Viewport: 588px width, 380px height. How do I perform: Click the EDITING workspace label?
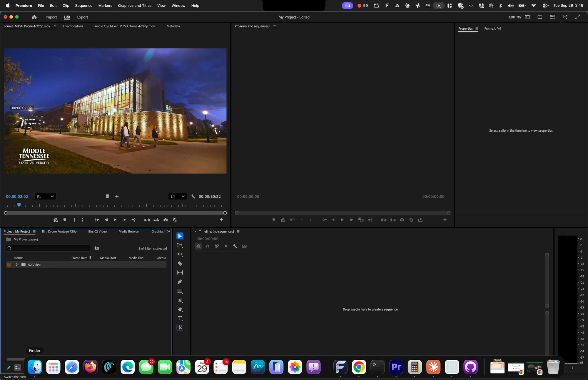pyautogui.click(x=515, y=17)
